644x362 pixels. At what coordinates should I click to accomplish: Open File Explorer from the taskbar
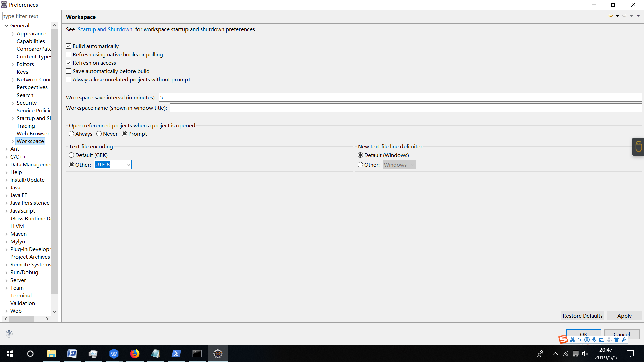point(51,354)
